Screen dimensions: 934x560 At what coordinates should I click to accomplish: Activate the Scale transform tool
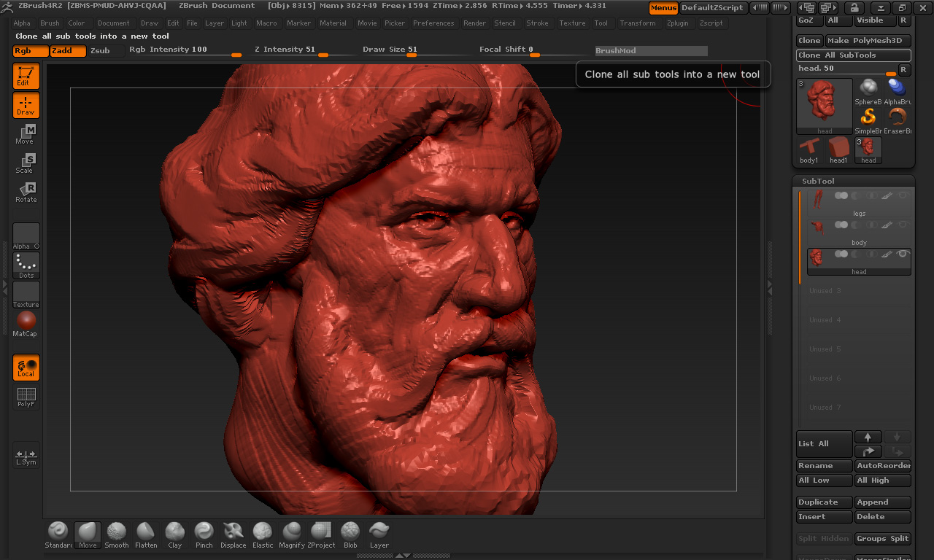click(x=26, y=163)
